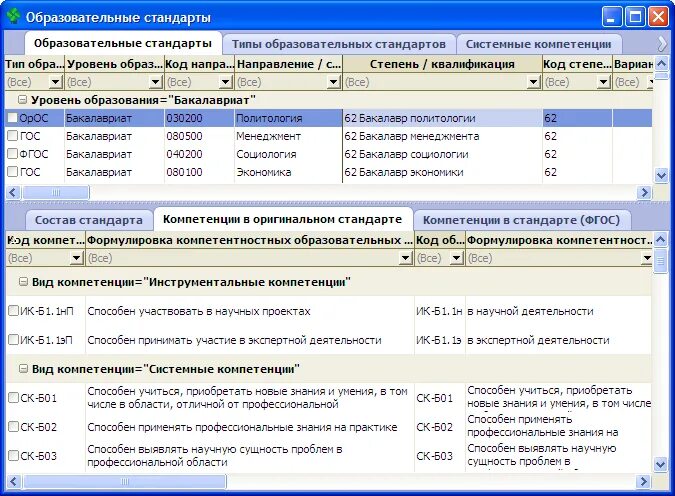Open filter dropdown under Уровень образ... column
Image resolution: width=675 pixels, height=496 pixels.
156,82
